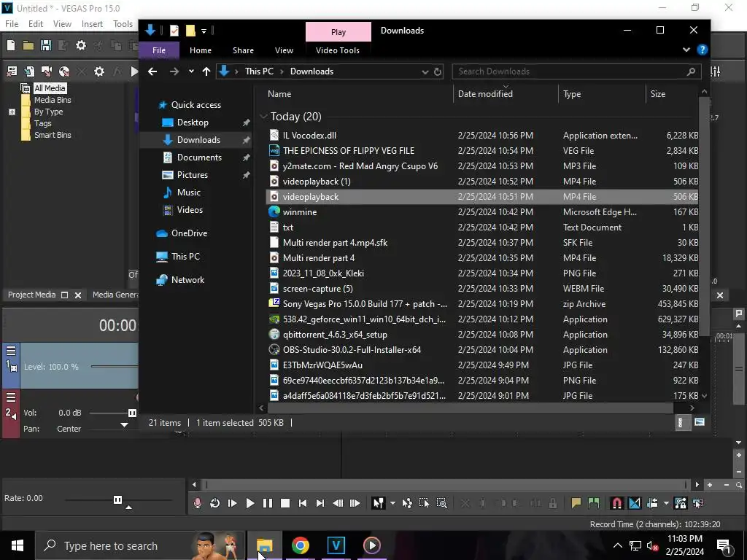Select the Normal Edit tool
The image size is (747, 560).
point(379,503)
